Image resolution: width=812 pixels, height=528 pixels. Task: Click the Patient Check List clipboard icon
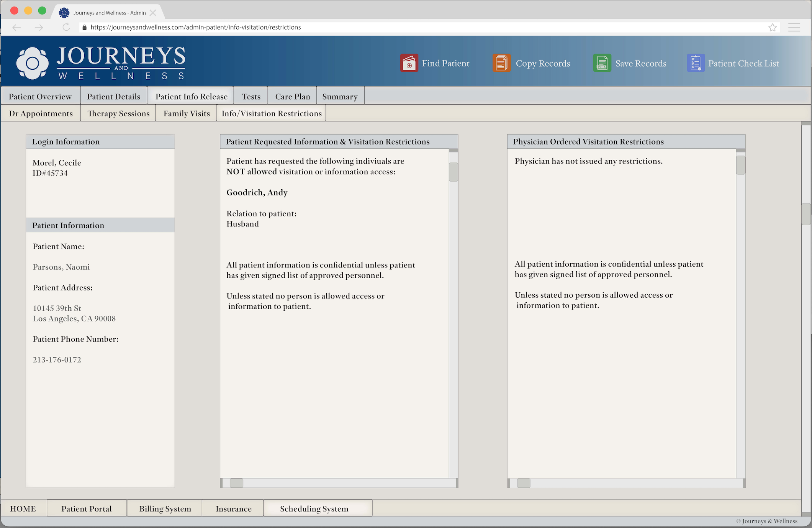click(695, 63)
